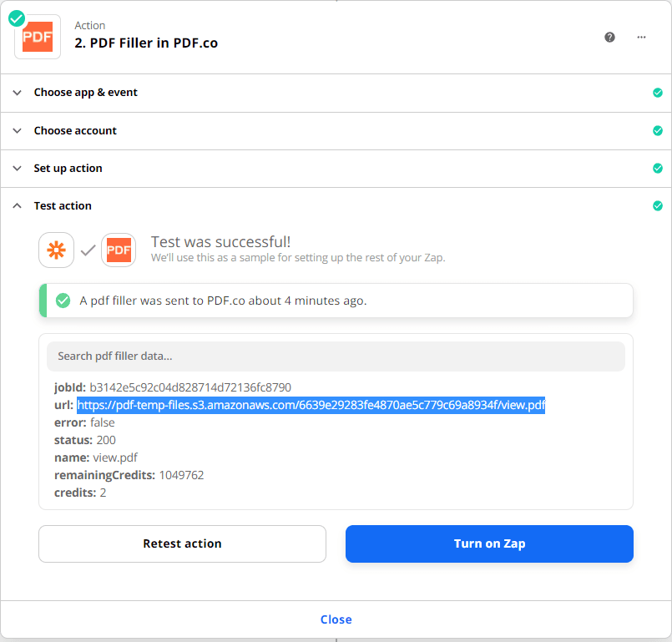Expand the Choose account section chevron
The height and width of the screenshot is (642, 672).
click(17, 131)
